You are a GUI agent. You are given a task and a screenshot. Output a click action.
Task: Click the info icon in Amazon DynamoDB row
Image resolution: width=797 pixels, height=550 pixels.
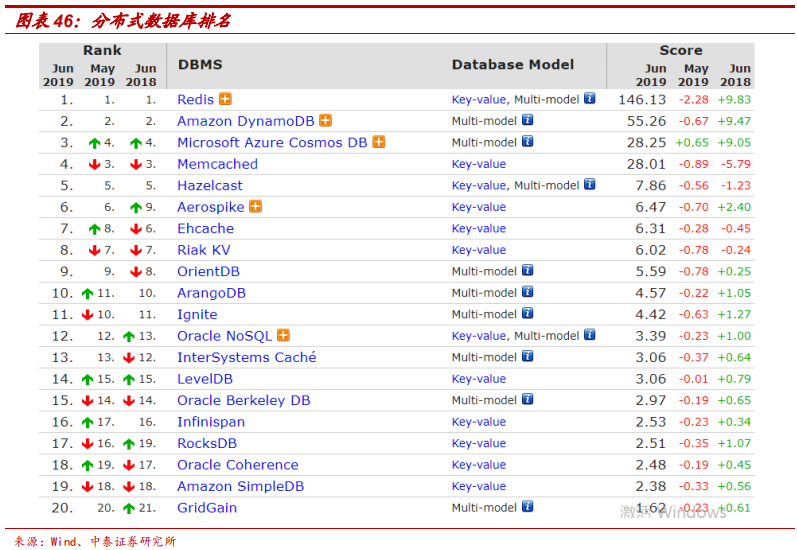point(528,120)
